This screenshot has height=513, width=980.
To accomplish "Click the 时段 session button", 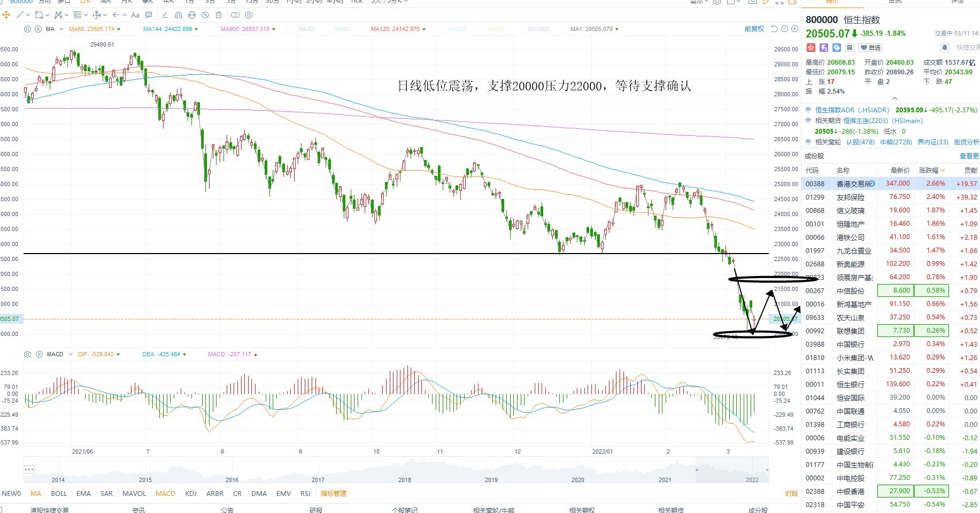I will click(791, 493).
